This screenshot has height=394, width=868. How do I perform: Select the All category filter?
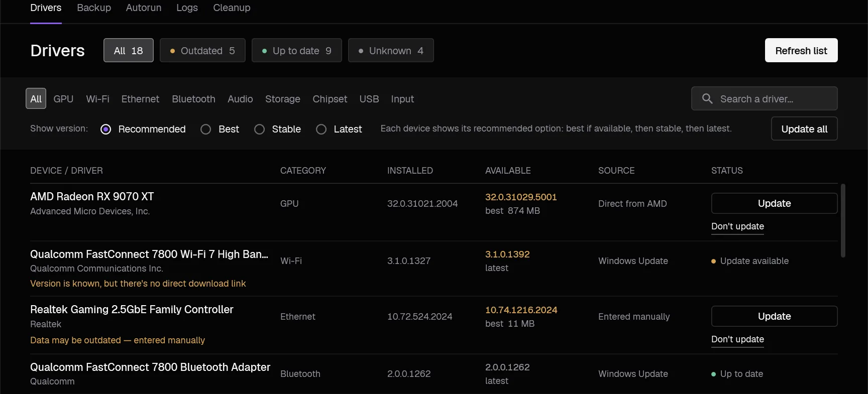click(x=36, y=98)
